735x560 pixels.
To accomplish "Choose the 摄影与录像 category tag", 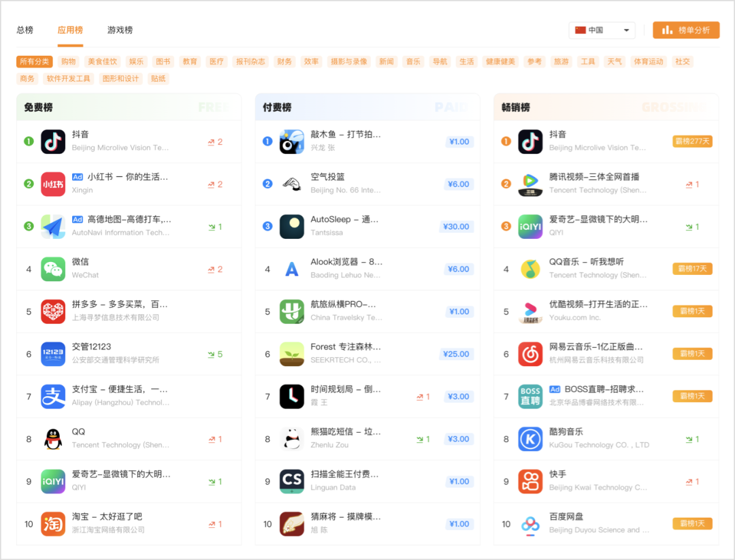I will point(348,61).
